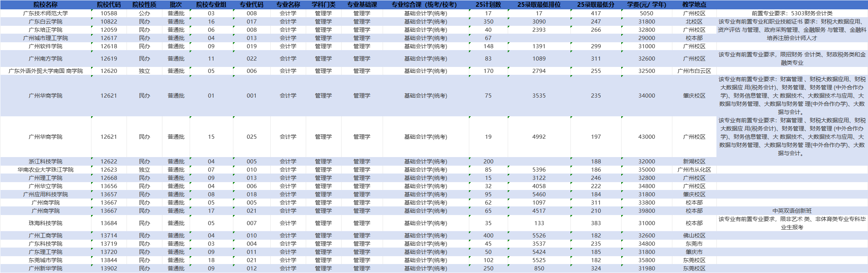Screen dimensions: 868x273
Task: Click the 25录取最低排位 column header
Action: click(x=539, y=4)
